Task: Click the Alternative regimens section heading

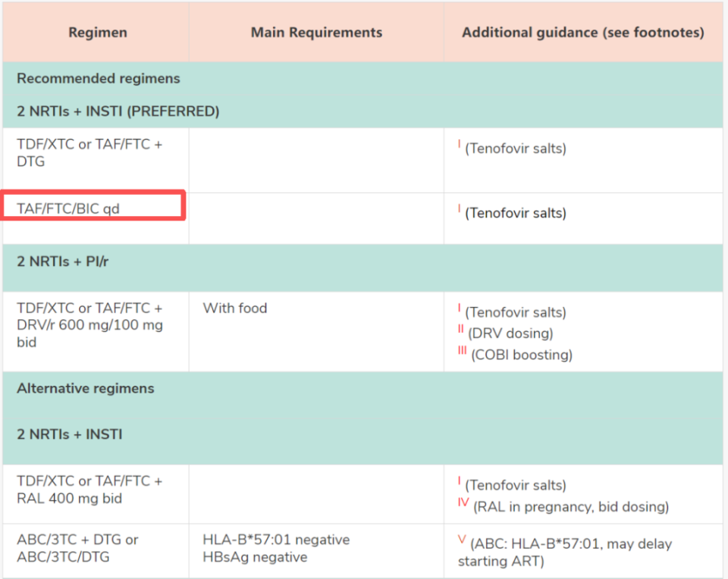Action: tap(86, 388)
